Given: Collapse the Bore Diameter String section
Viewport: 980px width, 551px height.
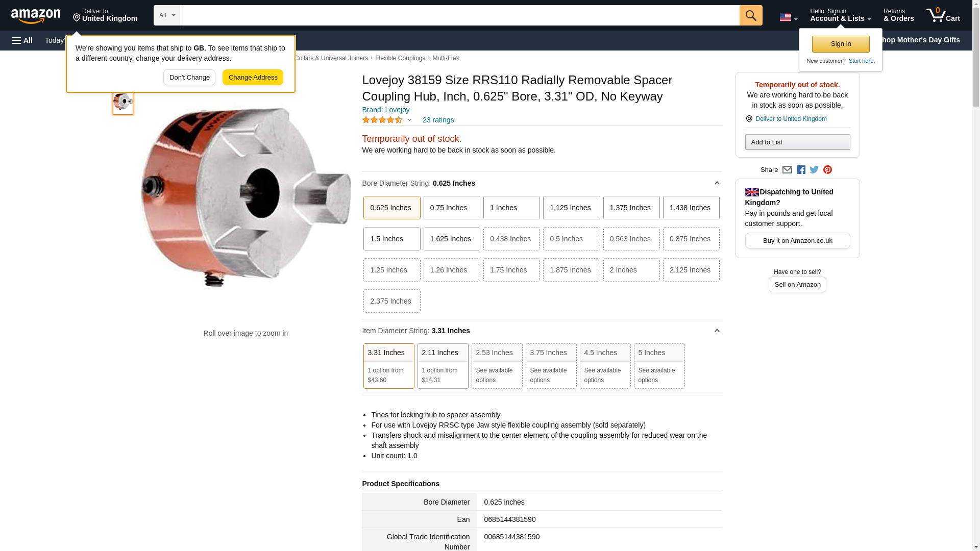Looking at the screenshot, I should point(717,183).
